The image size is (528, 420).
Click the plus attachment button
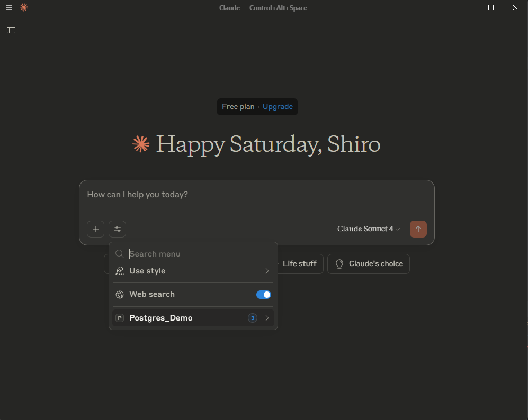[x=96, y=229]
